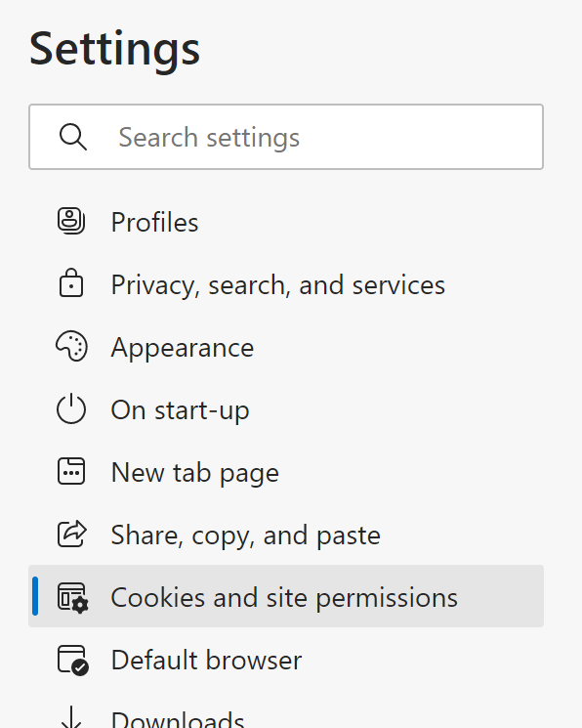Click the Share, copy, and paste icon
The height and width of the screenshot is (728, 582).
tap(72, 534)
